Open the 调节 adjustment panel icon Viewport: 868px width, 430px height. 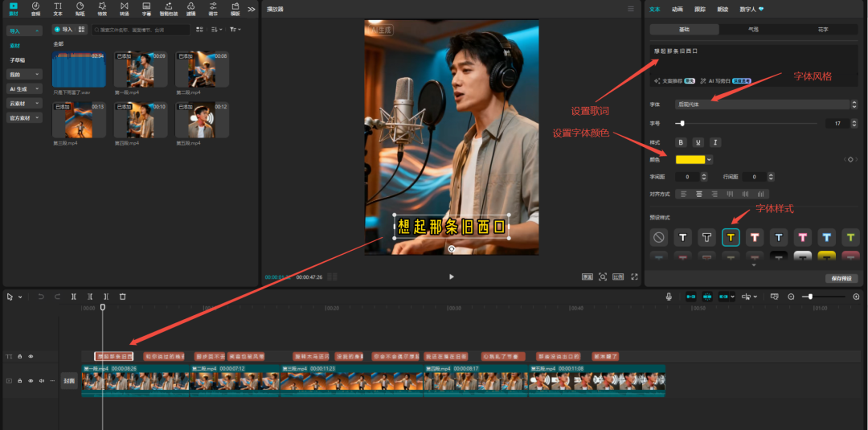[212, 8]
